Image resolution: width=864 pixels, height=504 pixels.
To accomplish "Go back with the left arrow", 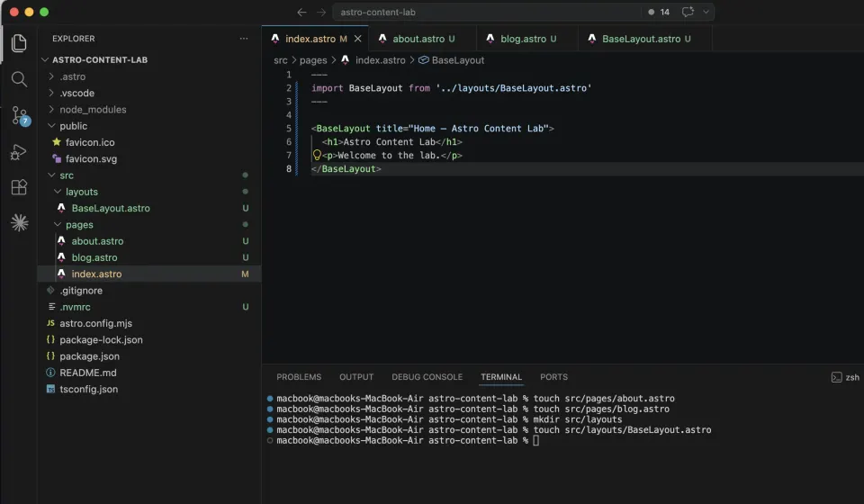I will click(x=301, y=12).
